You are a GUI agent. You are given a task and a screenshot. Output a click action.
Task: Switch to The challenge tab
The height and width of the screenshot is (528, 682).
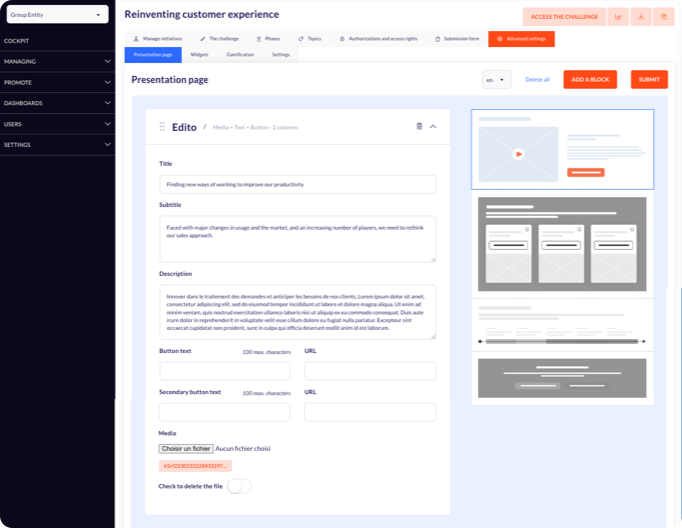(219, 39)
